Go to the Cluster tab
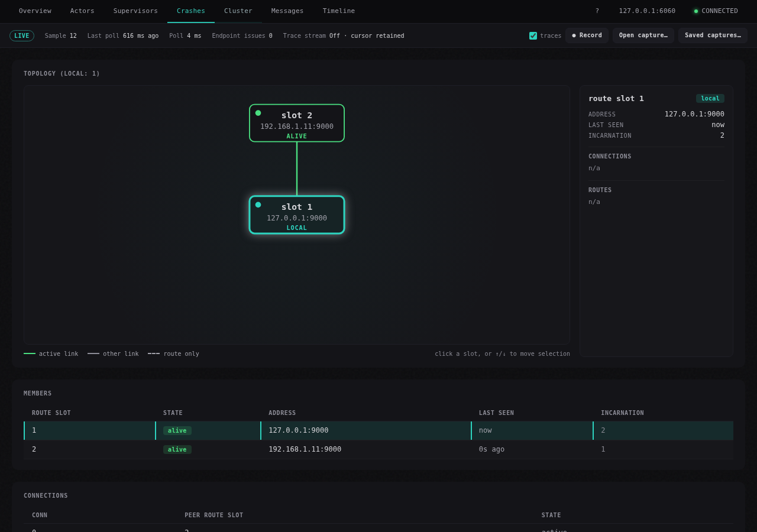Viewport: 757px width, 532px height. pyautogui.click(x=238, y=11)
